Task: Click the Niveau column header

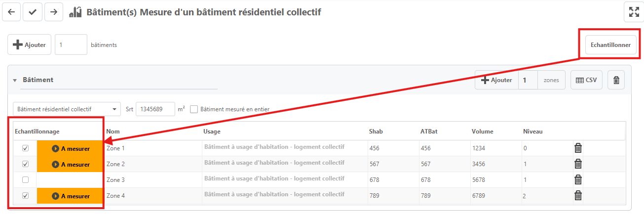Action: click(532, 132)
